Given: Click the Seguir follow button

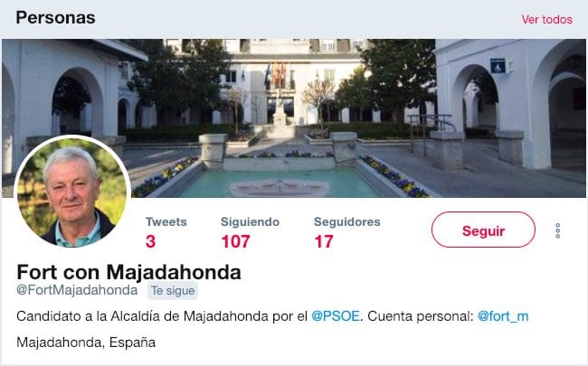Looking at the screenshot, I should (483, 230).
